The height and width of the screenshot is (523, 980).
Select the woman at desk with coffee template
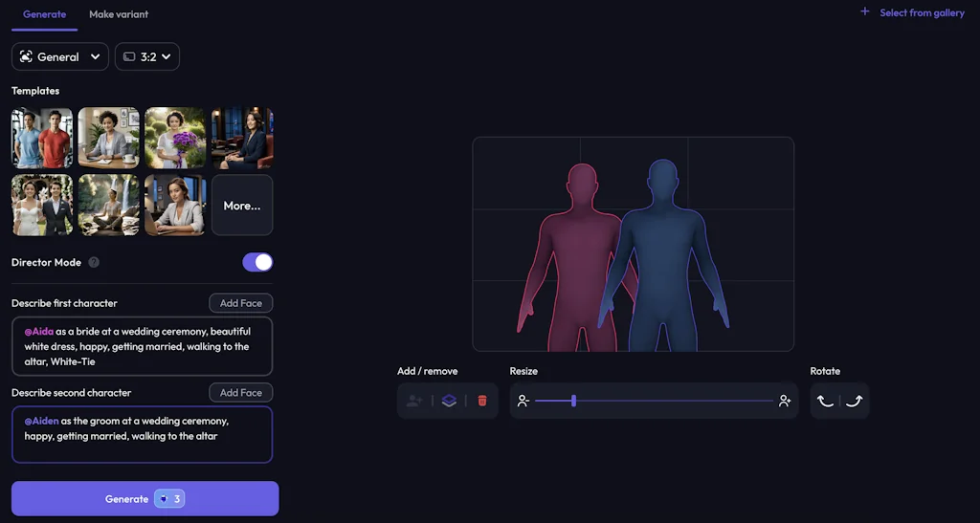click(x=109, y=138)
